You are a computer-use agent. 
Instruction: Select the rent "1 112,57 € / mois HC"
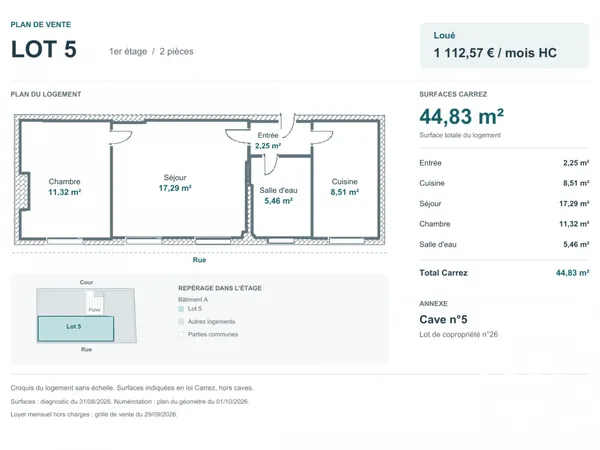(495, 53)
